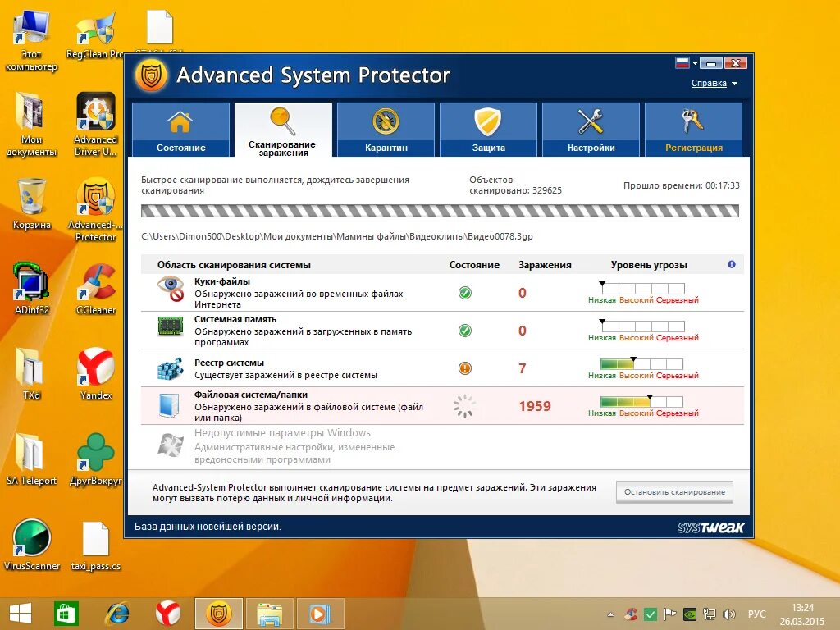The image size is (840, 630).
Task: Click the Прошло времени: 00:17:33 text
Action: (x=681, y=185)
